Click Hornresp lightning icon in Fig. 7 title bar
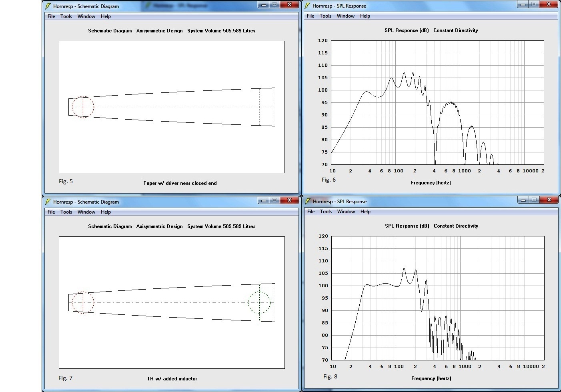 click(48, 202)
